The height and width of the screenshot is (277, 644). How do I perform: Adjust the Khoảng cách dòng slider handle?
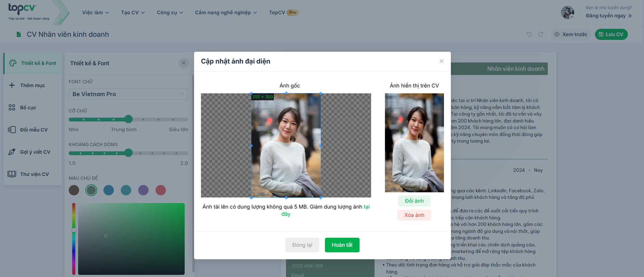point(128,152)
